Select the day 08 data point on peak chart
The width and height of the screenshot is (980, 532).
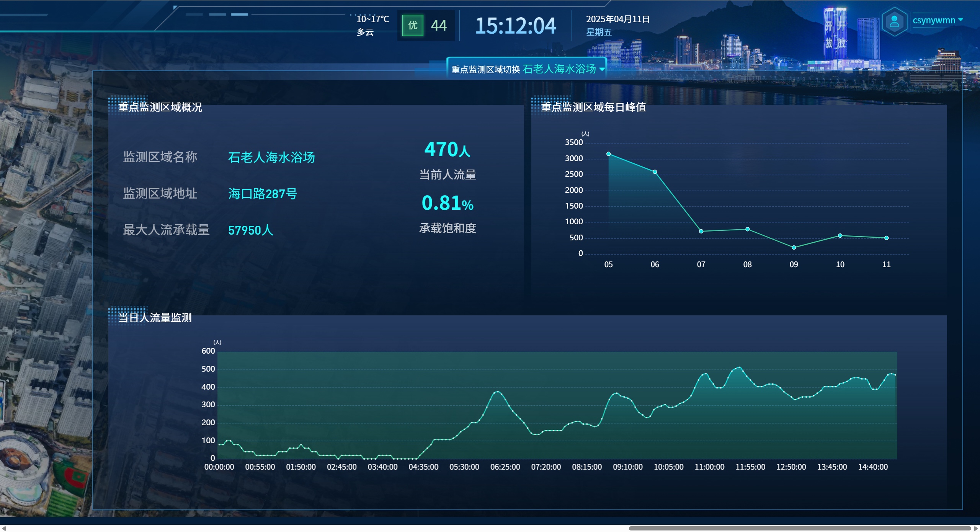747,229
